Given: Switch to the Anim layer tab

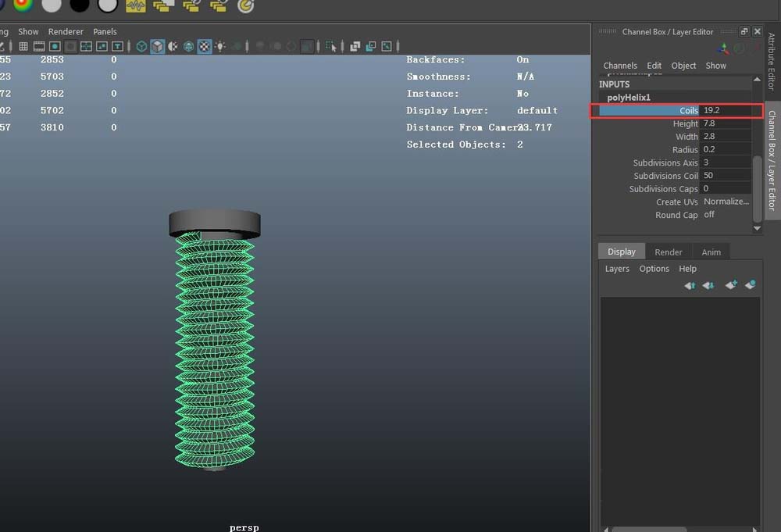Looking at the screenshot, I should [711, 252].
